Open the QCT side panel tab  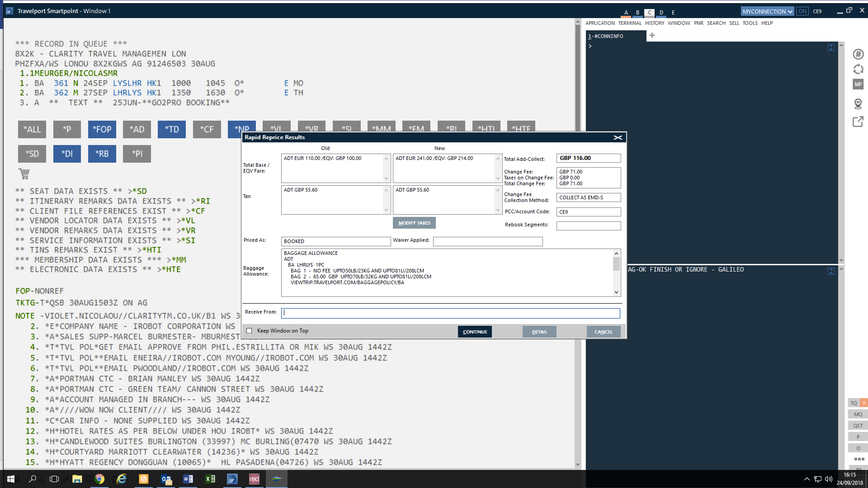click(x=858, y=426)
